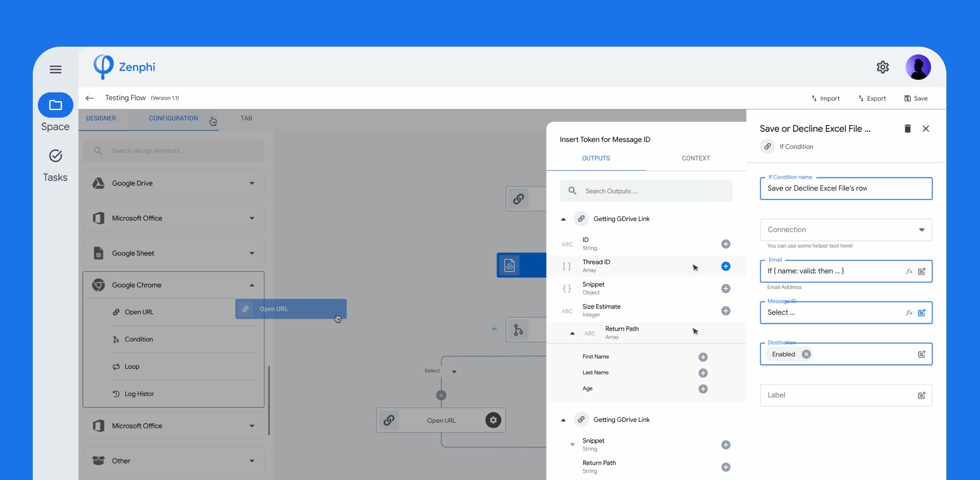This screenshot has width=980, height=480.
Task: Open the Tasks checkmark section
Action: [x=56, y=156]
